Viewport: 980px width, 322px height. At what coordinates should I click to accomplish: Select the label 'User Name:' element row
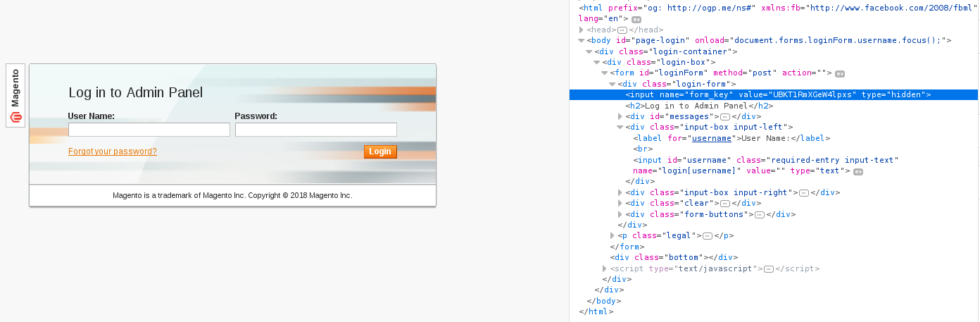[731, 138]
